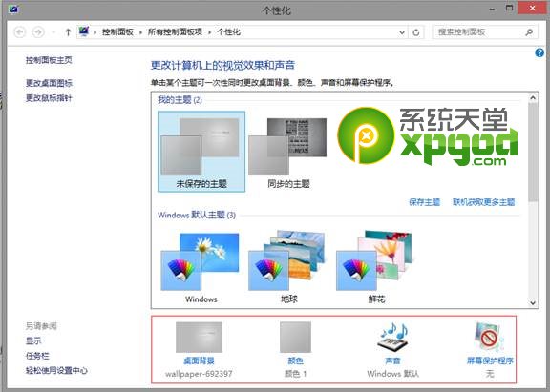
Task: Click the 屏幕保护程序 text link
Action: click(490, 361)
